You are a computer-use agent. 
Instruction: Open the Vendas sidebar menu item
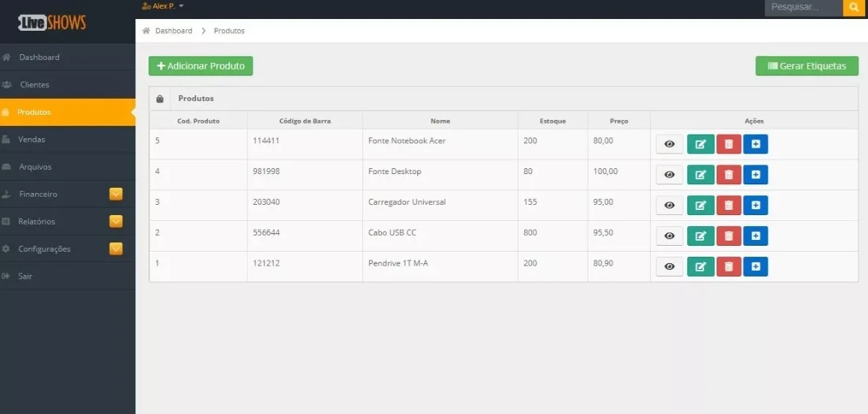tap(31, 140)
